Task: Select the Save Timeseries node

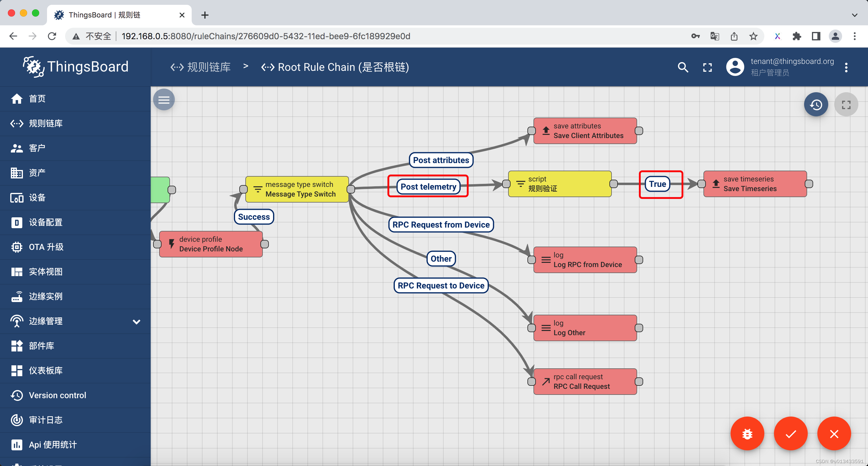Action: click(755, 184)
